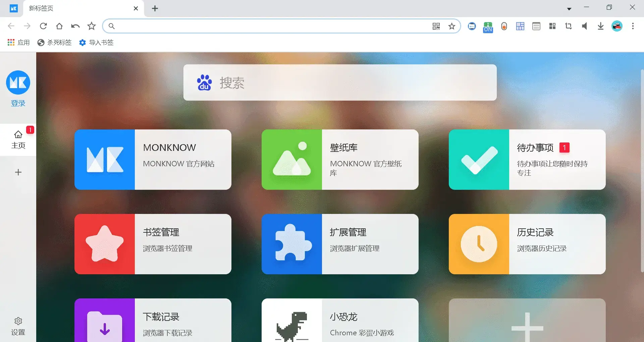Click the orange egg extension icon
This screenshot has width=644, height=342.
[x=504, y=26]
